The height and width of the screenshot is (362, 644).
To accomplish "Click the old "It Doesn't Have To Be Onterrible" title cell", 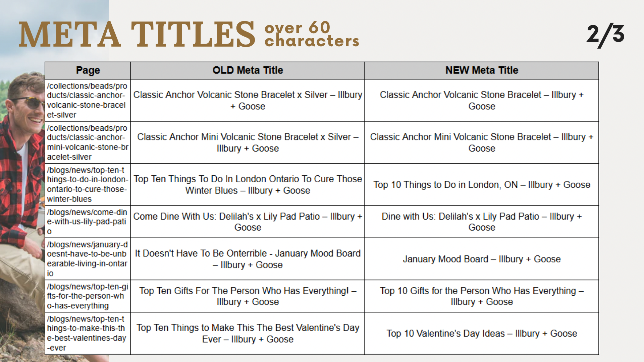I will tap(248, 259).
